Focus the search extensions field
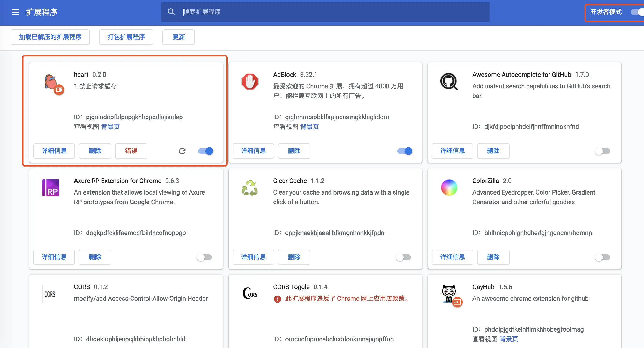Image resolution: width=644 pixels, height=348 pixels. coord(325,12)
